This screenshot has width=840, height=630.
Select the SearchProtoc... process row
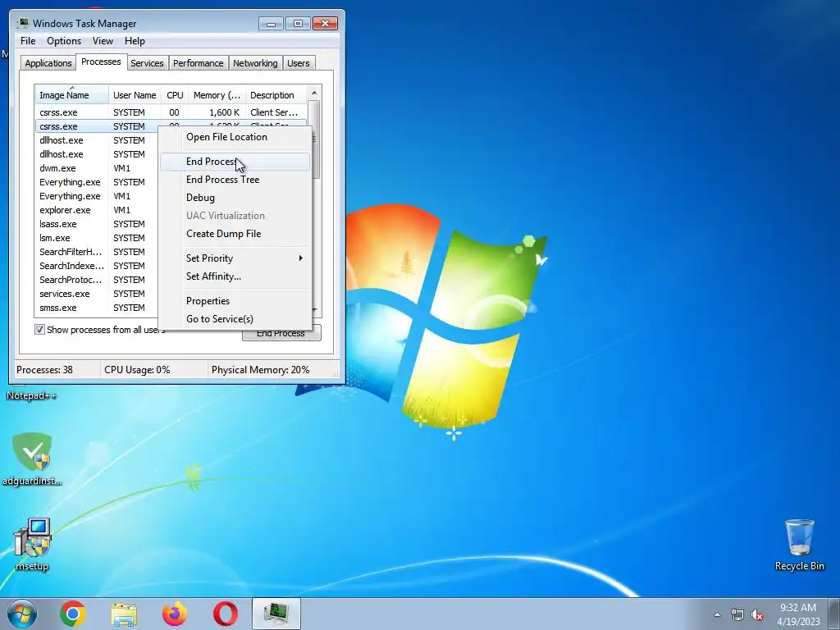(x=97, y=280)
